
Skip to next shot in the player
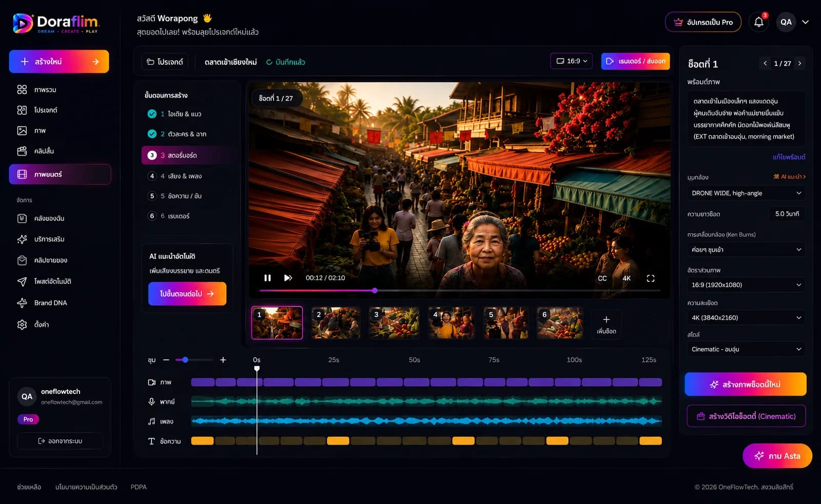(x=288, y=278)
